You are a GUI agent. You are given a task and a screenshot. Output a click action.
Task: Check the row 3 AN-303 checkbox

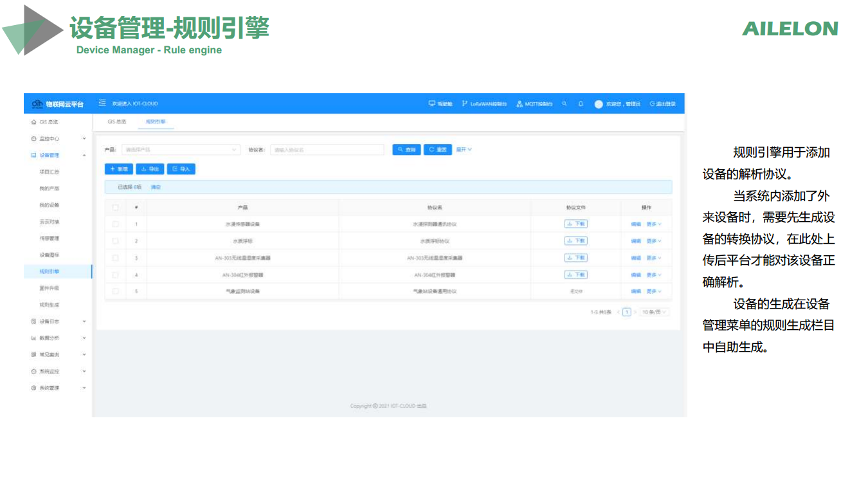(116, 257)
